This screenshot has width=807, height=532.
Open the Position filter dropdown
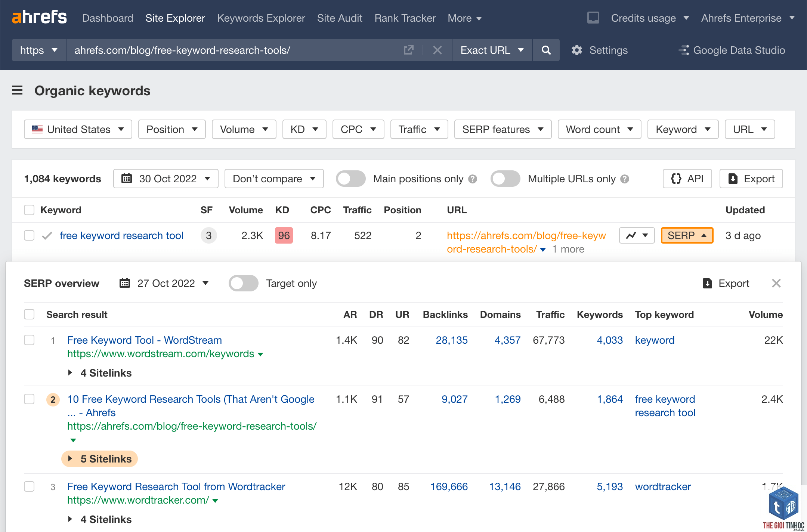click(172, 129)
